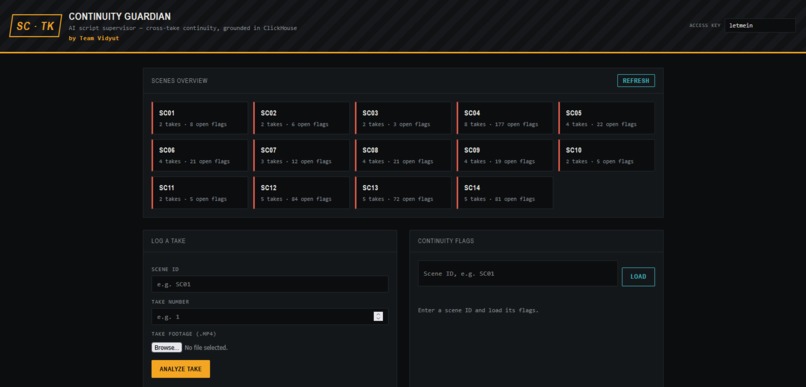
Task: Open the SC10 scene card
Action: tap(607, 155)
